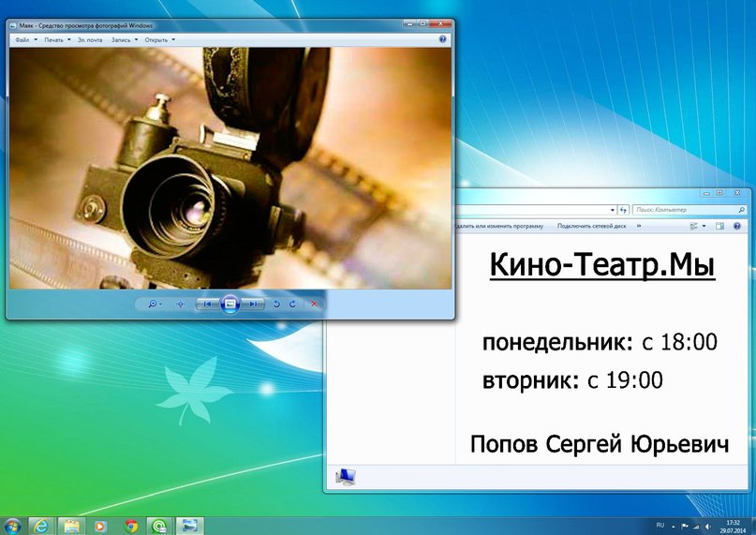
Task: Close the Explorer window
Action: [737, 193]
